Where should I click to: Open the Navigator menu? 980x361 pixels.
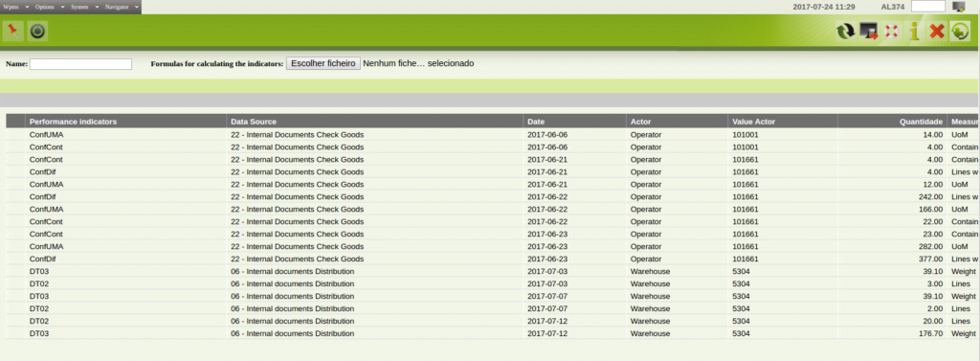point(122,7)
